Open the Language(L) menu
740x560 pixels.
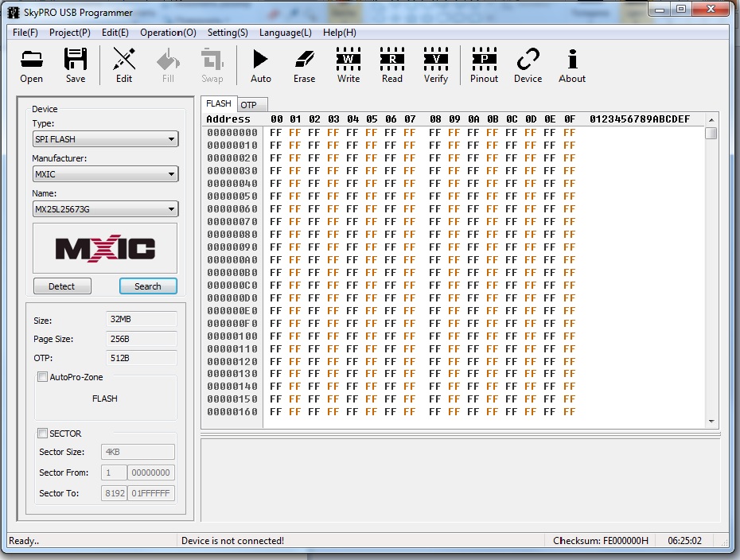[286, 33]
